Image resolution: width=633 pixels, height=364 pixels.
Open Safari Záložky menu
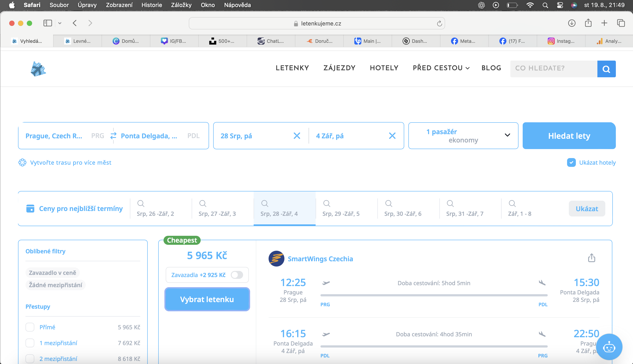click(x=181, y=5)
